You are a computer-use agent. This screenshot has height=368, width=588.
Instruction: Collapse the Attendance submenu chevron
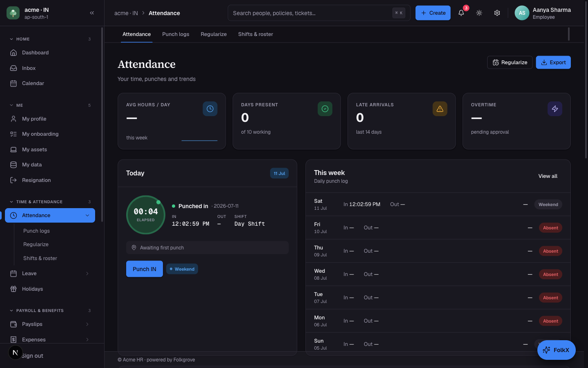pos(87,215)
